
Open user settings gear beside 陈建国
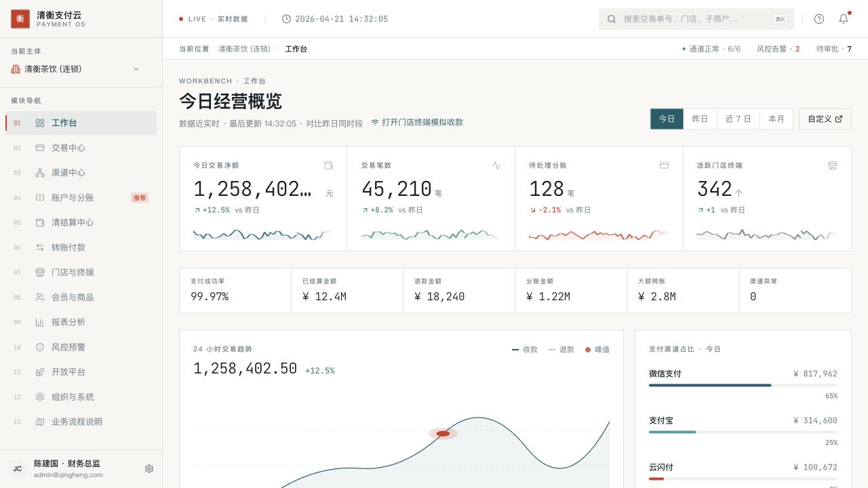pos(149,468)
